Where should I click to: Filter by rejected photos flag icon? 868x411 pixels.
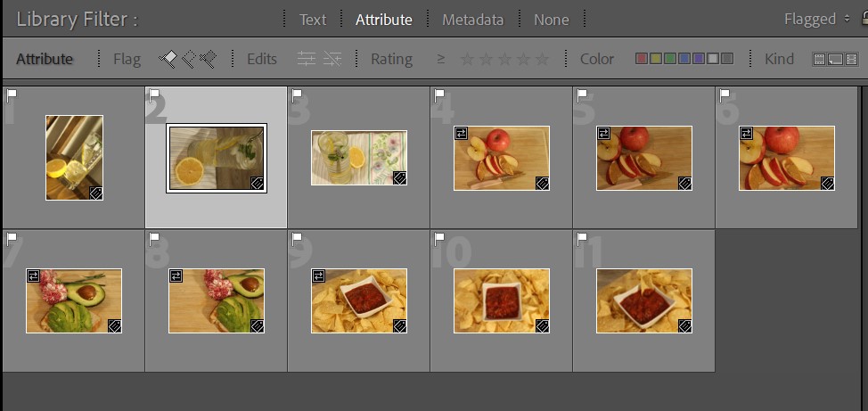(x=209, y=59)
